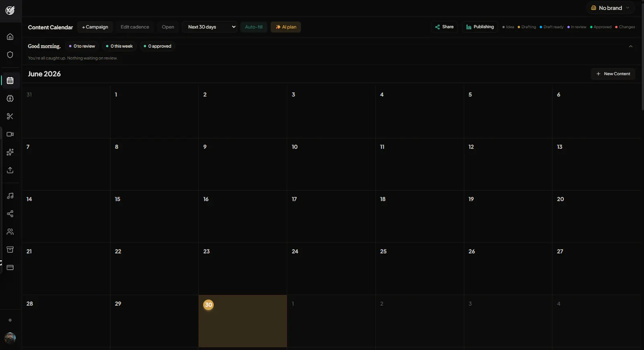This screenshot has width=644, height=350.
Task: Select the highlighted June 30 cell
Action: (x=243, y=321)
